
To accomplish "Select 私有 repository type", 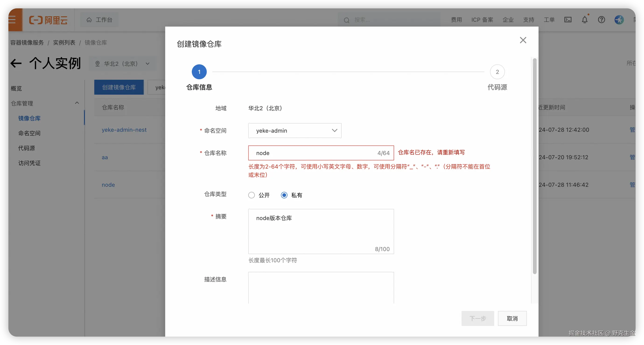I will (x=284, y=195).
